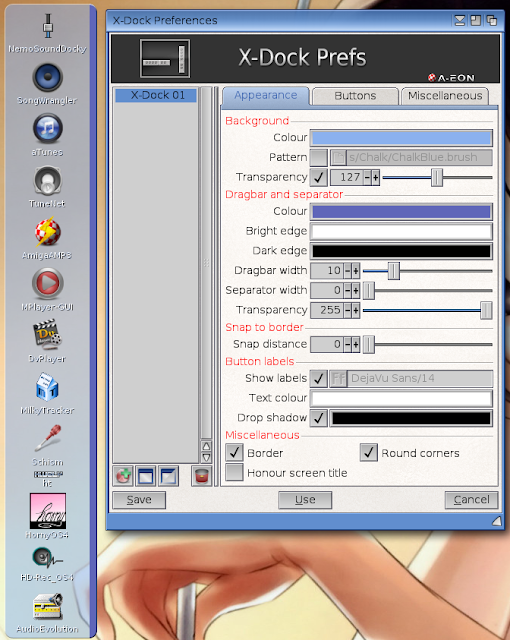Click the Cancel button
Screen dimensions: 510x640
click(471, 500)
